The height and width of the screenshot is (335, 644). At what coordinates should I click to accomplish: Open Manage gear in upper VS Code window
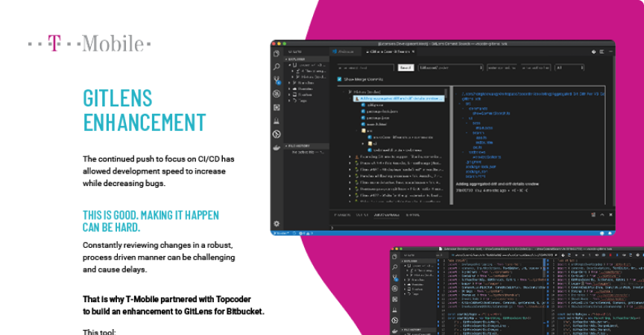[277, 223]
